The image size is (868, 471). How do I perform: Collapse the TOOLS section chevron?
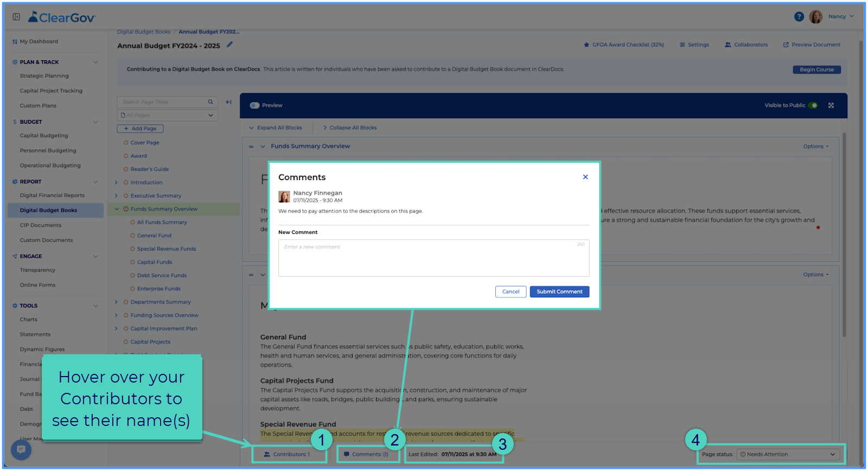click(95, 306)
